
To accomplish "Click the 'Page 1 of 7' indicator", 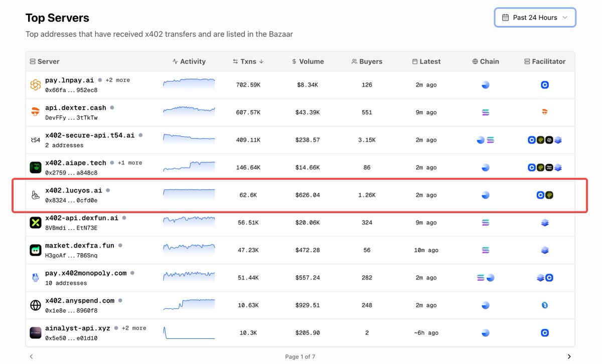I will (300, 356).
